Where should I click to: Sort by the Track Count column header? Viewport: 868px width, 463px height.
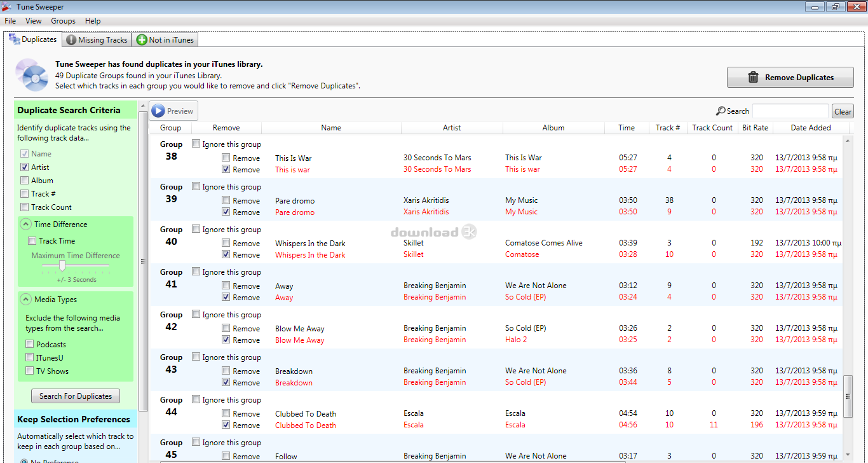pos(712,128)
